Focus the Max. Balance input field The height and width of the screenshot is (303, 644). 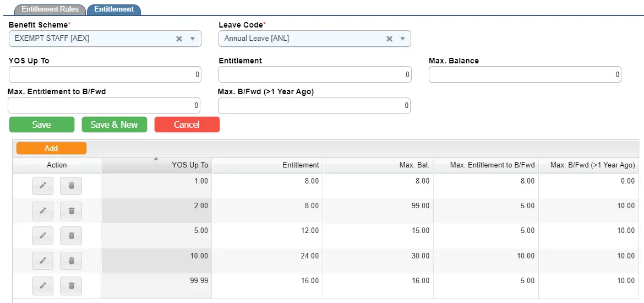coord(525,74)
